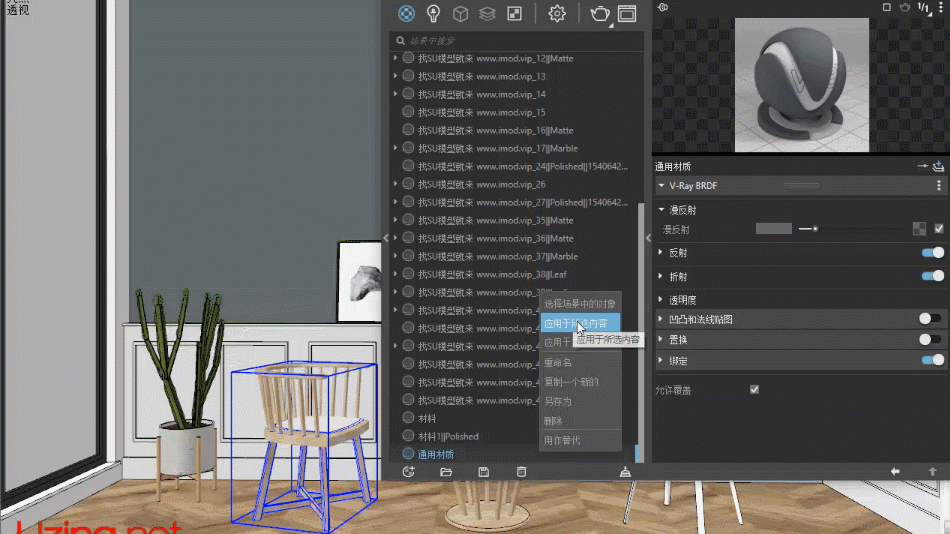Collapse the V-Ray BRDF section

coord(661,186)
